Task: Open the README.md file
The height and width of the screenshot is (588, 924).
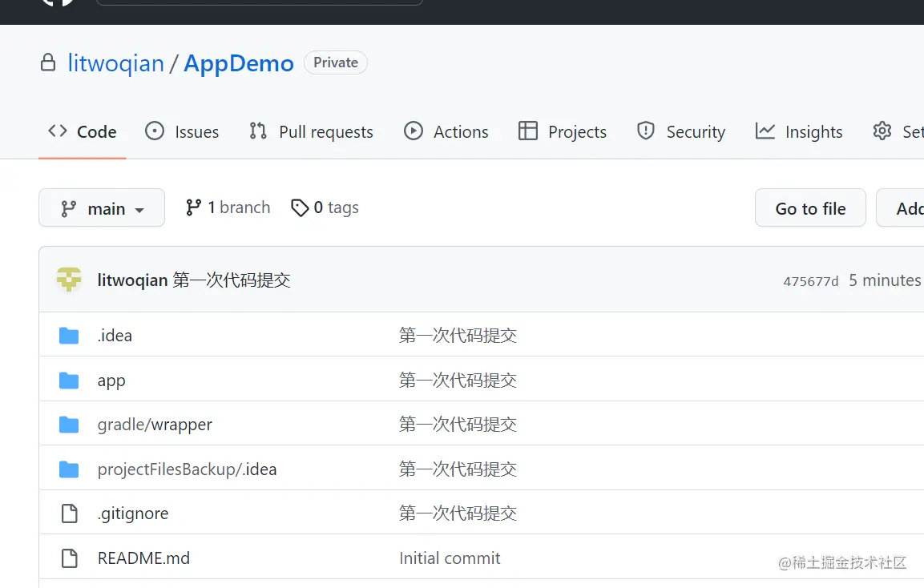Action: 143,558
